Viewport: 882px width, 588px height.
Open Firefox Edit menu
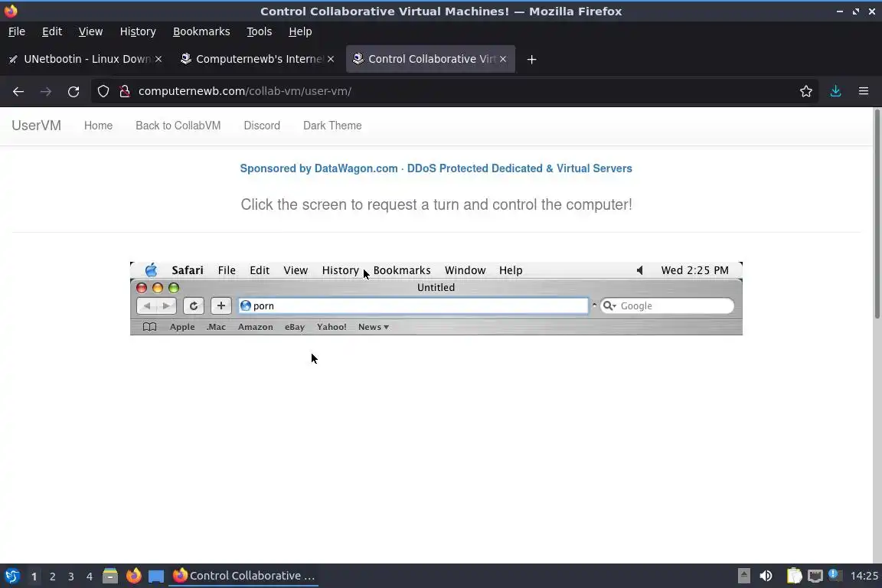52,31
